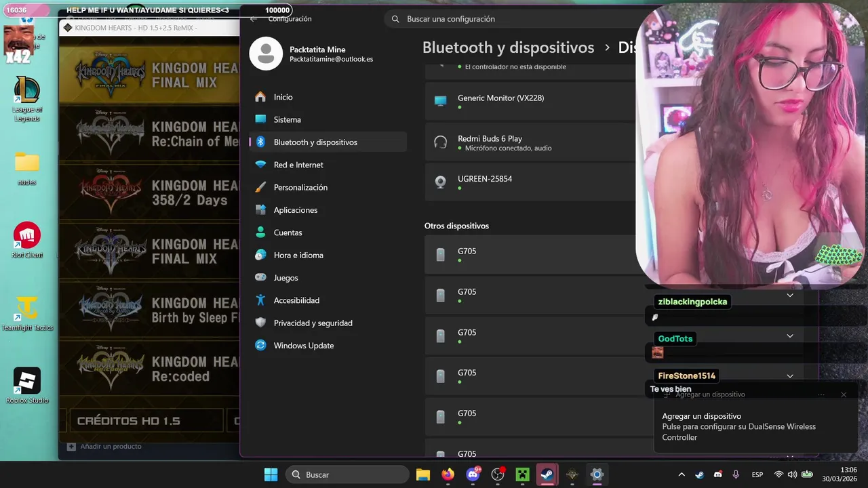Open the notification's three-dot options

pyautogui.click(x=821, y=394)
